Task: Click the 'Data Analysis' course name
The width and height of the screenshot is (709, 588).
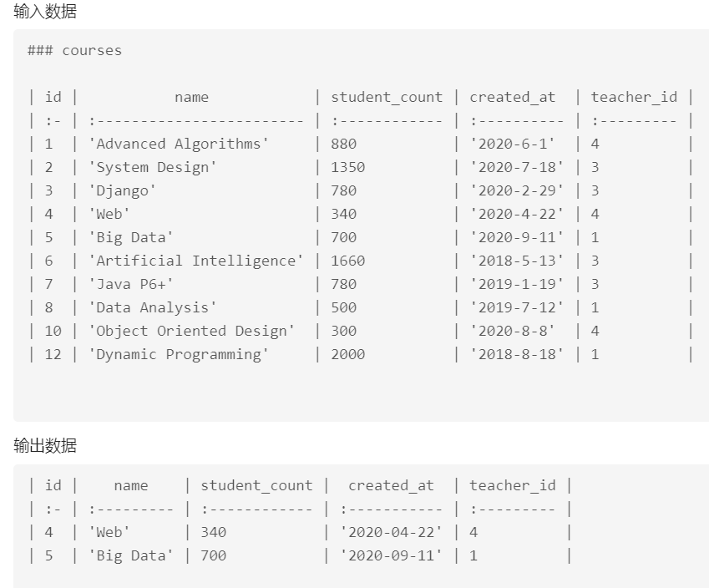Action: (x=153, y=307)
